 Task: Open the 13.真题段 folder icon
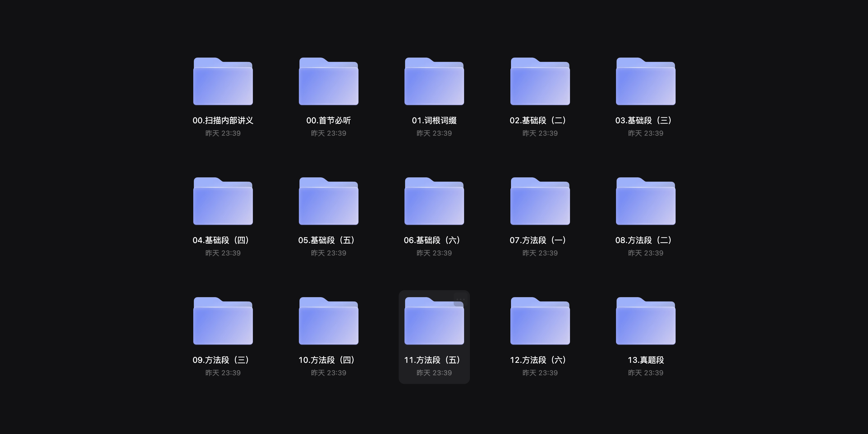coord(646,321)
